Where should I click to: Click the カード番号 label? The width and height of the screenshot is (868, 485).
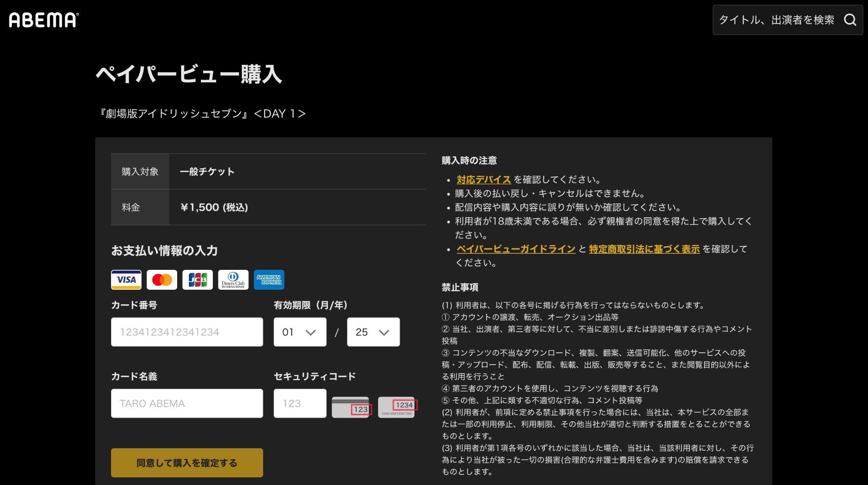click(x=134, y=305)
